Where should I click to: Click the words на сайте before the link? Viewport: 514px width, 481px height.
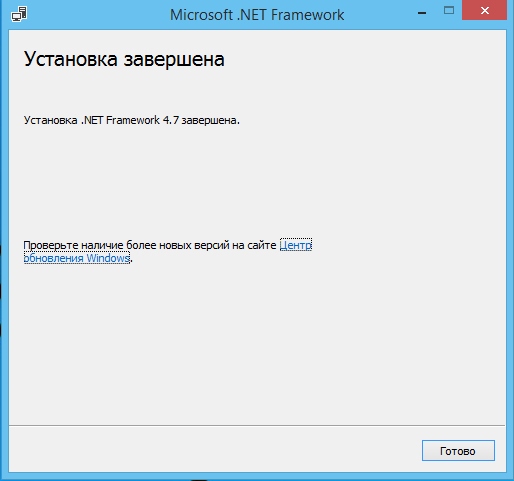(x=255, y=245)
